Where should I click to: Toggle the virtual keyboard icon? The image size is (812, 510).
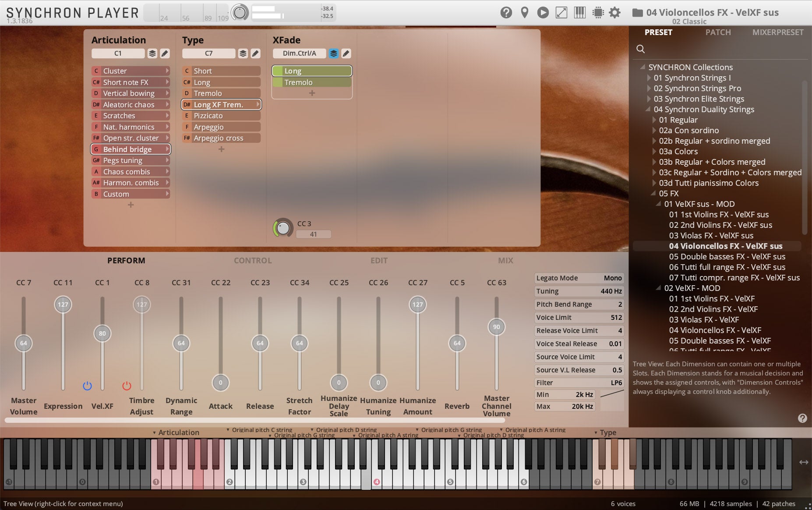click(x=580, y=12)
